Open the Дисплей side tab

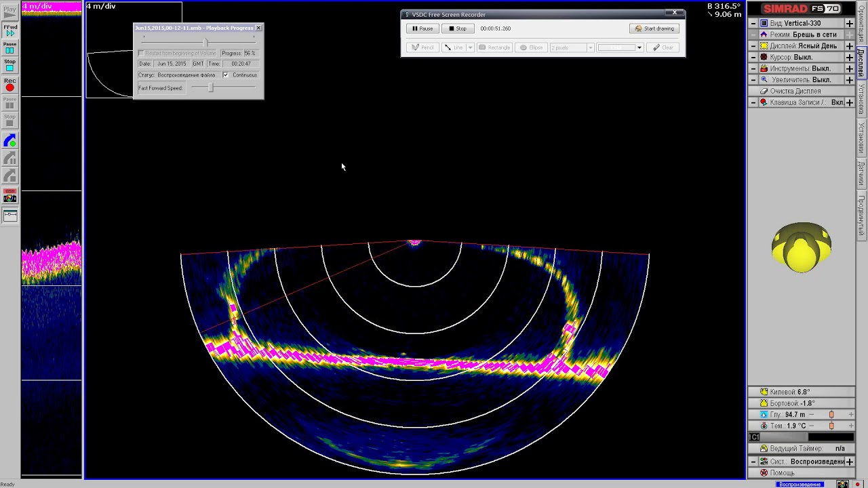tap(861, 62)
